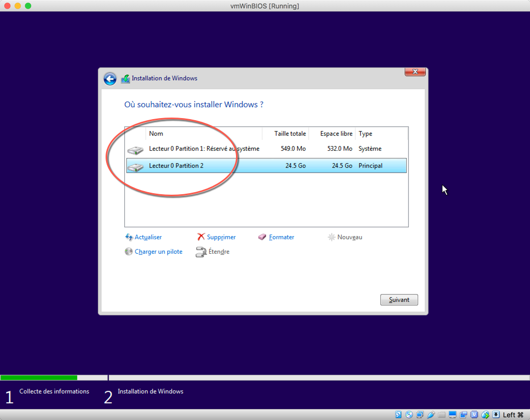The width and height of the screenshot is (530, 420).
Task: Click the Formater link
Action: click(282, 237)
